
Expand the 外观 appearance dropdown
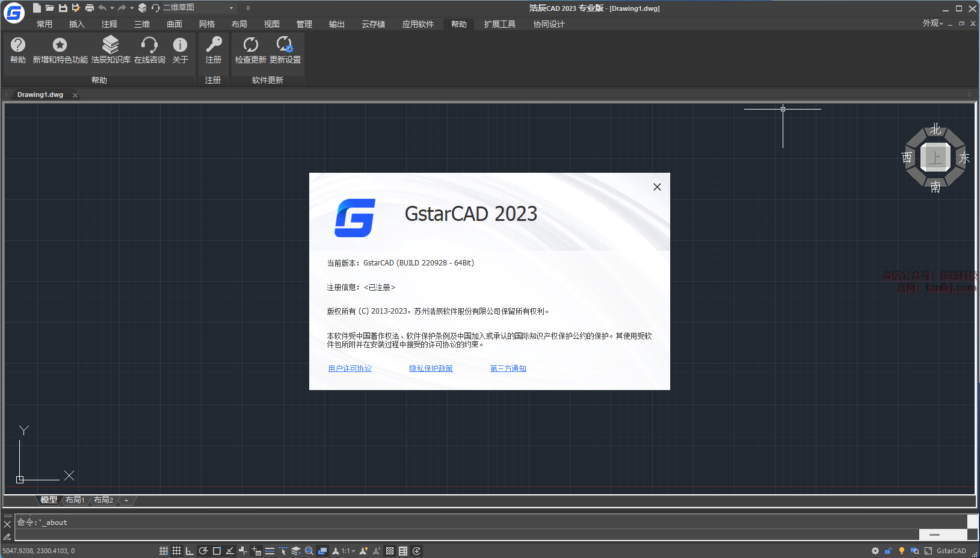point(932,23)
